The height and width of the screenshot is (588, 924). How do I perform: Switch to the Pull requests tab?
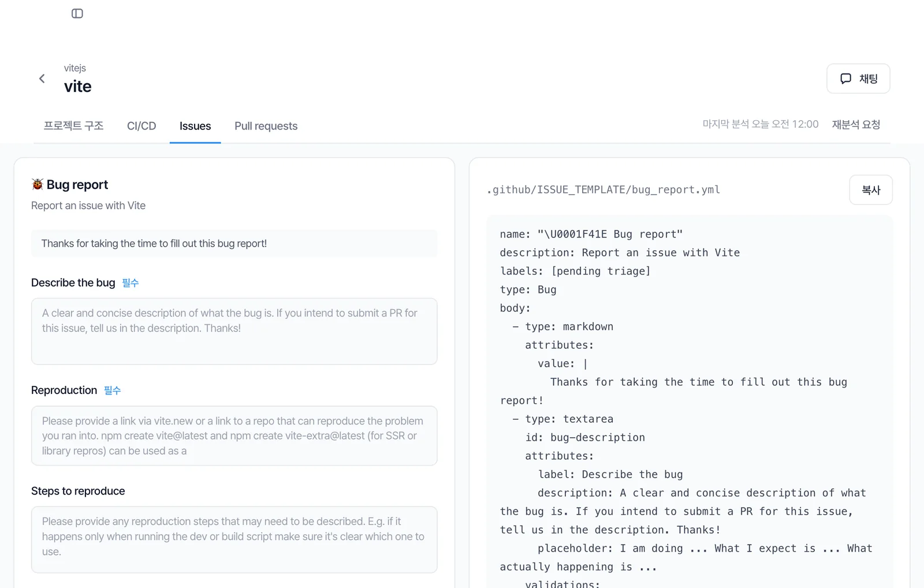click(x=266, y=126)
